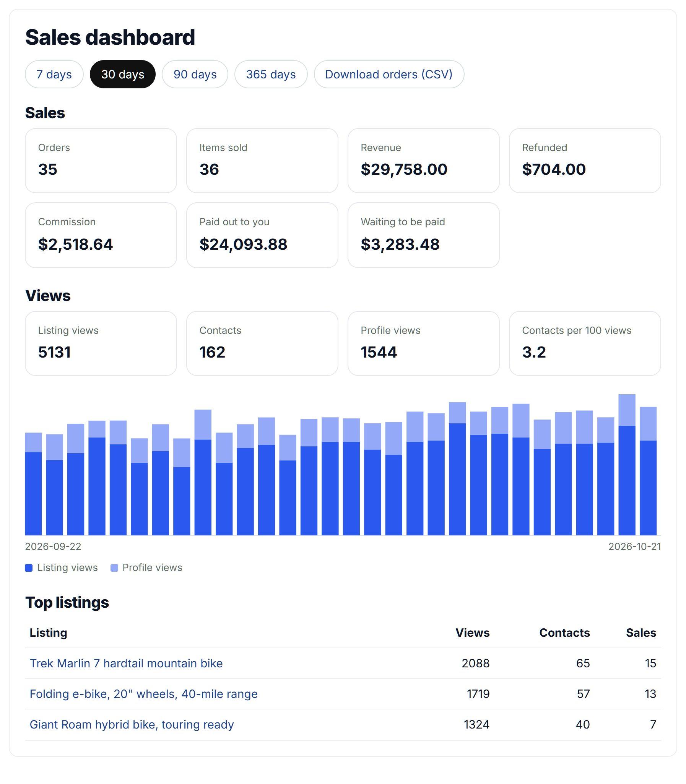Viewport: 686px width, 784px height.
Task: Click the Top listings heading
Action: coord(67,602)
